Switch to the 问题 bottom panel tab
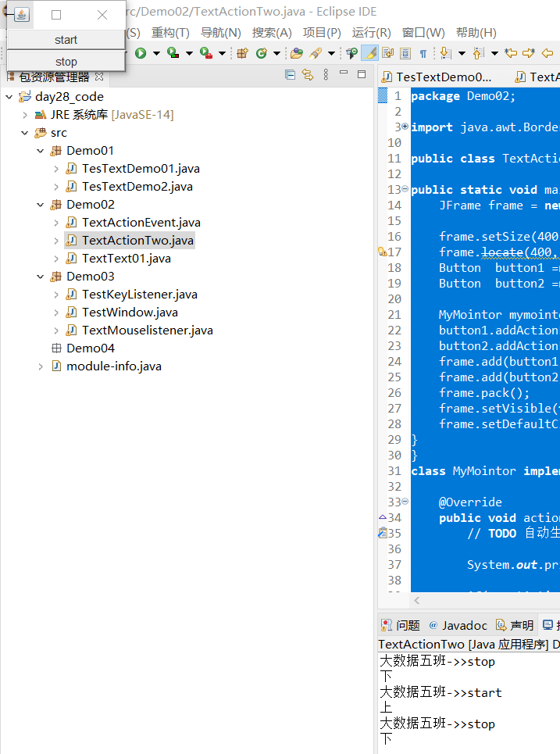Viewport: 560px width, 754px height. pos(401,625)
